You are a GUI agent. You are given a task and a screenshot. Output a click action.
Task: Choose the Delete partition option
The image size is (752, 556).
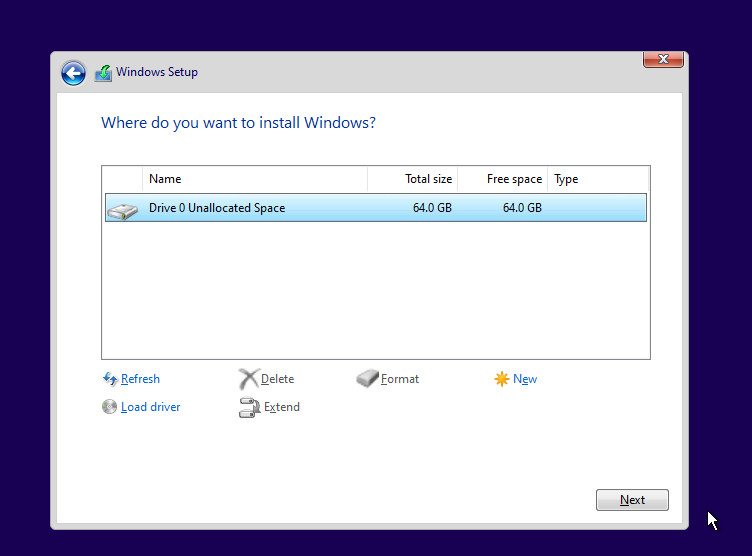click(x=278, y=379)
